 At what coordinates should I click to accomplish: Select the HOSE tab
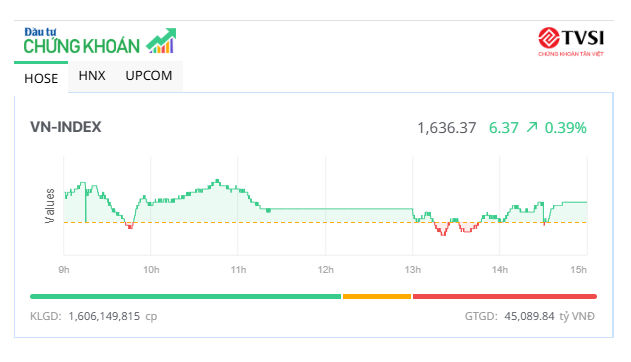(x=41, y=78)
